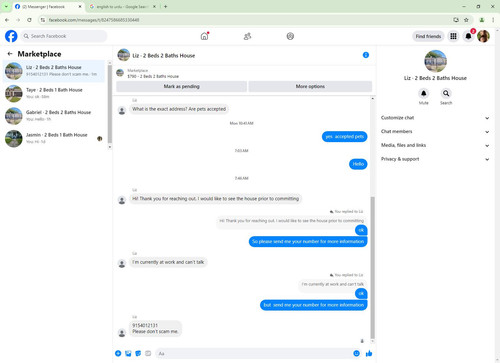The width and height of the screenshot is (500, 363).
Task: Click Mark as pending button
Action: coord(182,86)
